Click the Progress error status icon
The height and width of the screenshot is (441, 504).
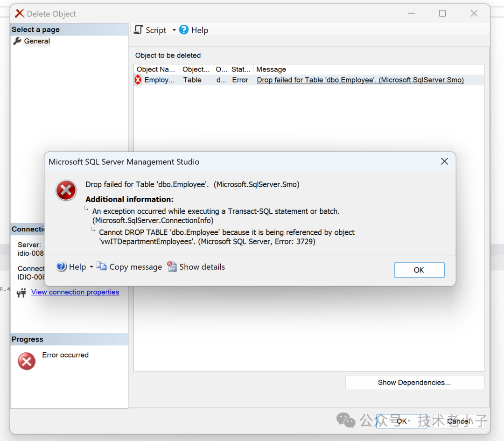point(27,361)
